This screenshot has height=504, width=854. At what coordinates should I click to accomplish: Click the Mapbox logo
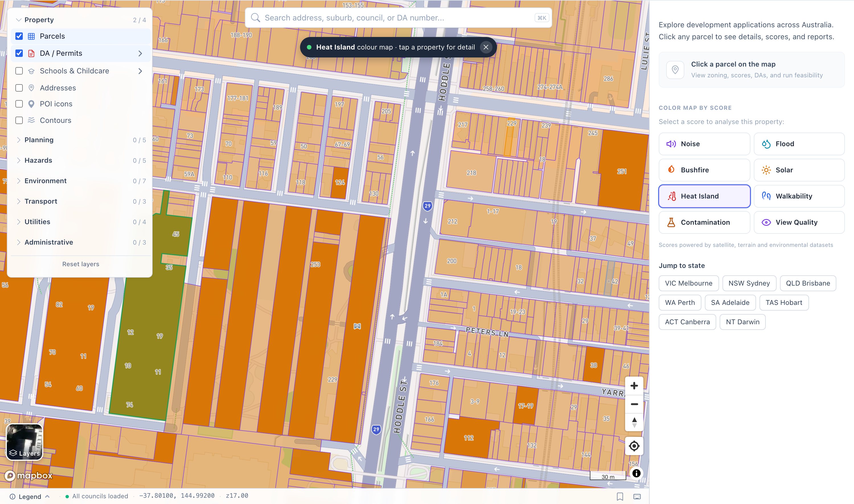click(x=29, y=476)
